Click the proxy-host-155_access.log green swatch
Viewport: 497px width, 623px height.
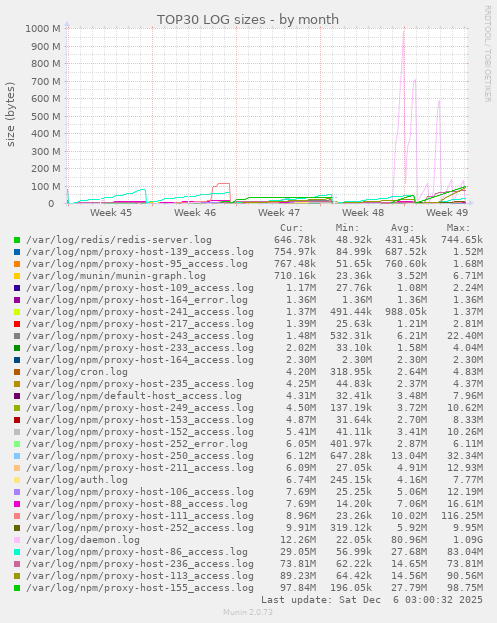coord(17,588)
